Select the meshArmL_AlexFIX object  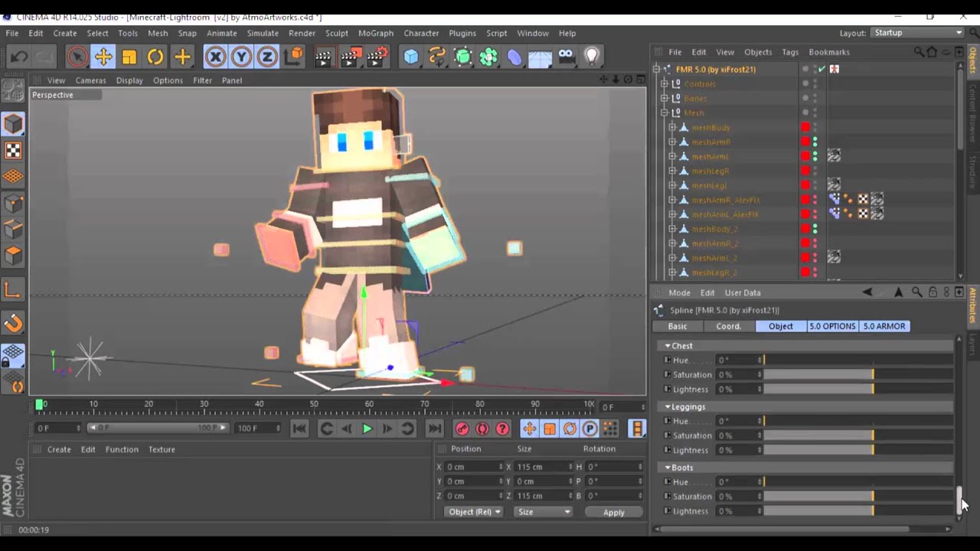[725, 214]
